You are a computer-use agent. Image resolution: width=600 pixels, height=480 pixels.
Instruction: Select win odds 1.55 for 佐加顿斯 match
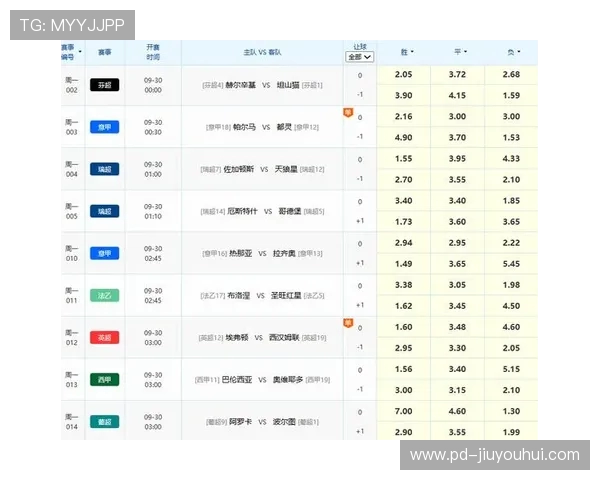pyautogui.click(x=403, y=159)
